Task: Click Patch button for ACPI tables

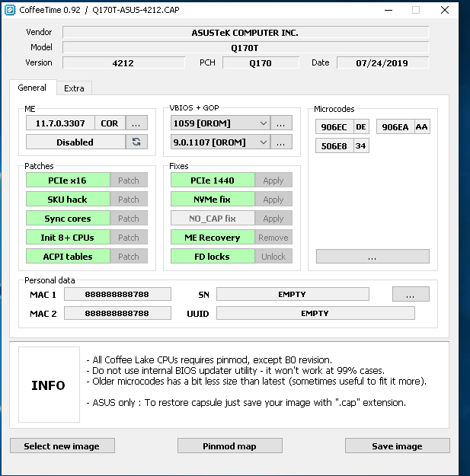Action: [129, 257]
